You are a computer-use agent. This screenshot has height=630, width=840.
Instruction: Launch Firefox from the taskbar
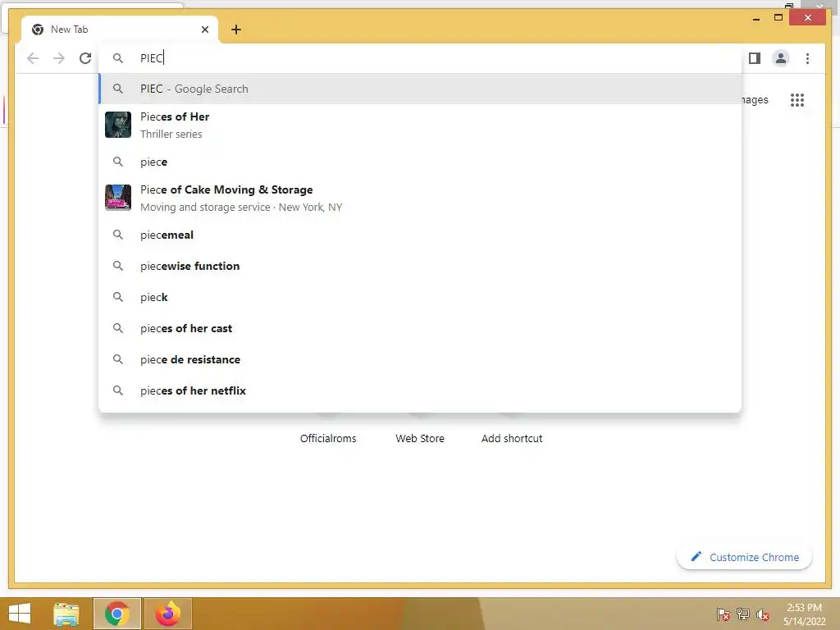(x=167, y=614)
